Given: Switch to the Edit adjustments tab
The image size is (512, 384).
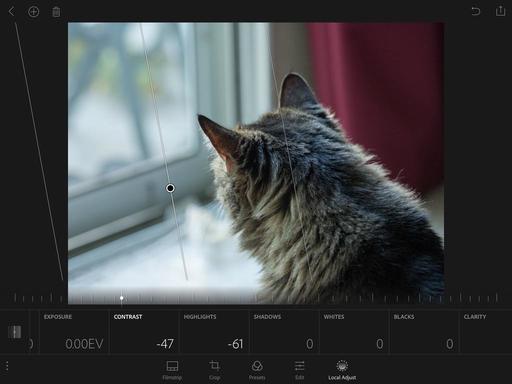Looking at the screenshot, I should (299, 370).
